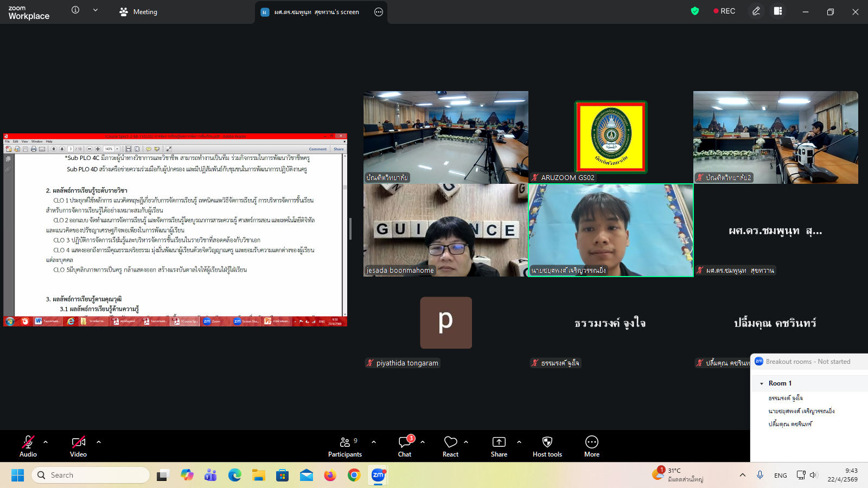Image resolution: width=868 pixels, height=488 pixels.
Task: Expand audio options arrow next to Audio
Action: click(x=46, y=442)
